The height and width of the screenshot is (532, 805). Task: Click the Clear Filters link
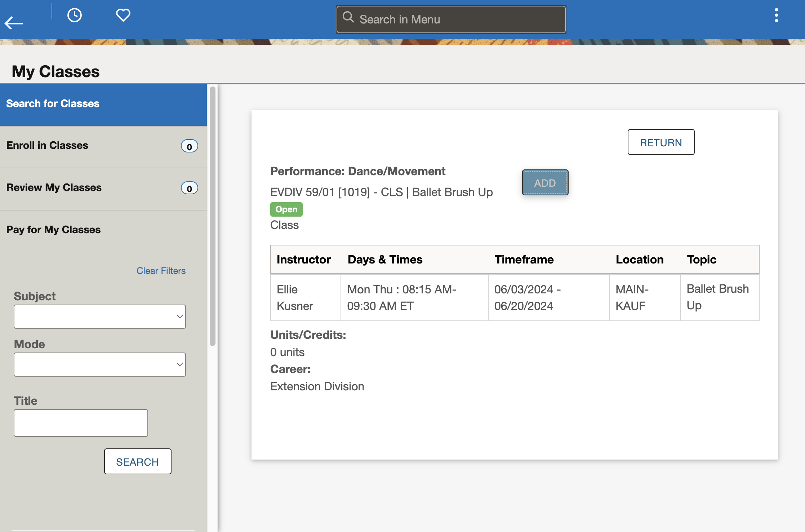[x=161, y=271]
